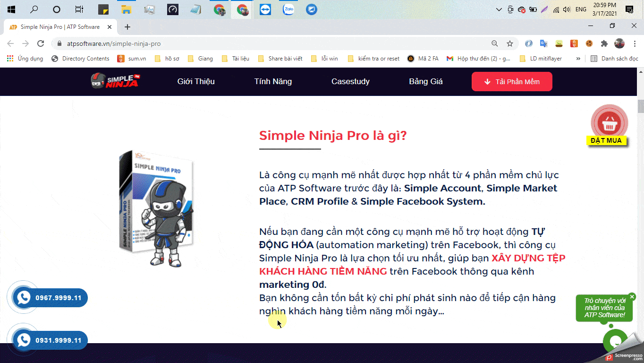The width and height of the screenshot is (644, 363).
Task: Reload the page with the refresh icon
Action: [40, 43]
